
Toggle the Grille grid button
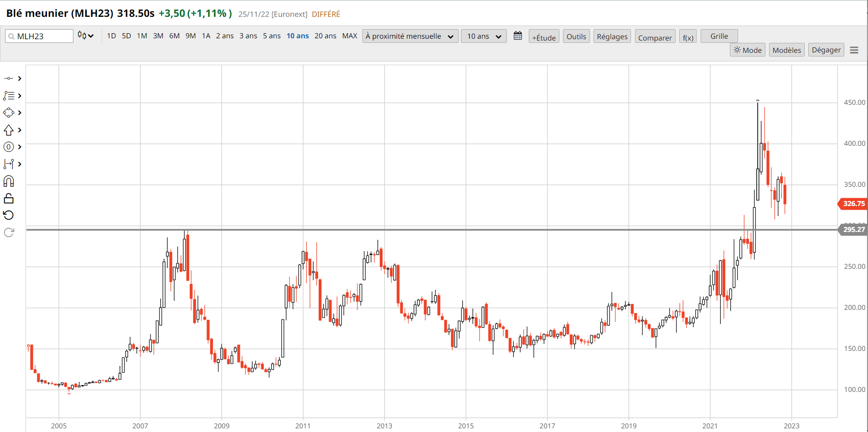click(719, 36)
